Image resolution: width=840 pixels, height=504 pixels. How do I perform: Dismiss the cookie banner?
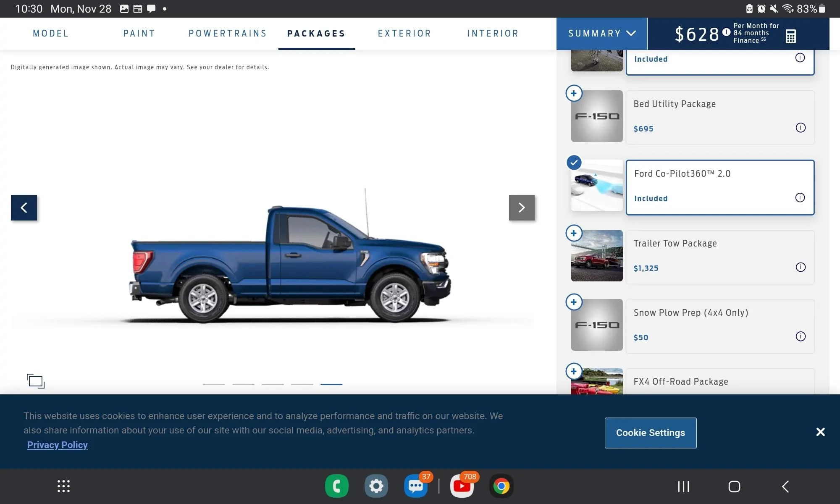tap(820, 432)
